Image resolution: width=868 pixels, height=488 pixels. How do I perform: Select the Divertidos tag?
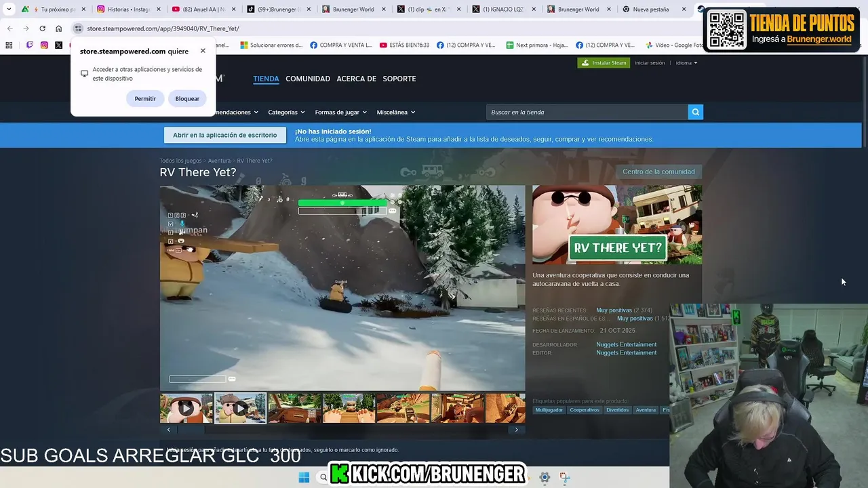tap(618, 410)
